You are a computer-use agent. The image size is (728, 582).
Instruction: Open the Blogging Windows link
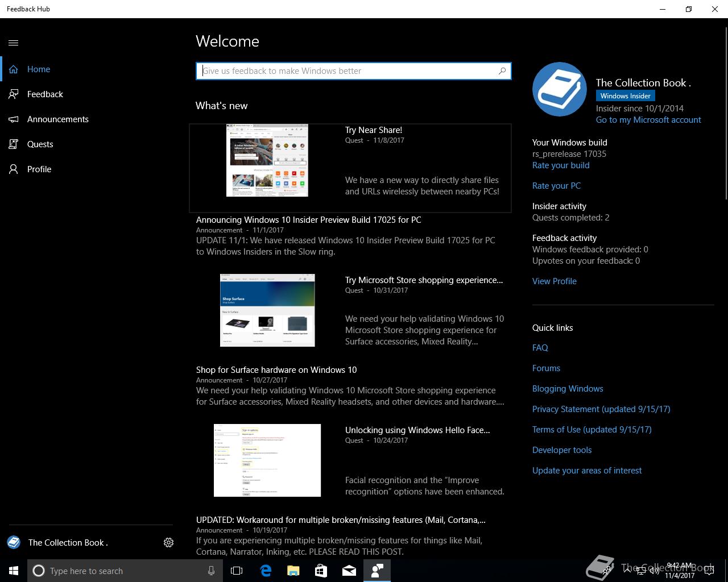(568, 389)
